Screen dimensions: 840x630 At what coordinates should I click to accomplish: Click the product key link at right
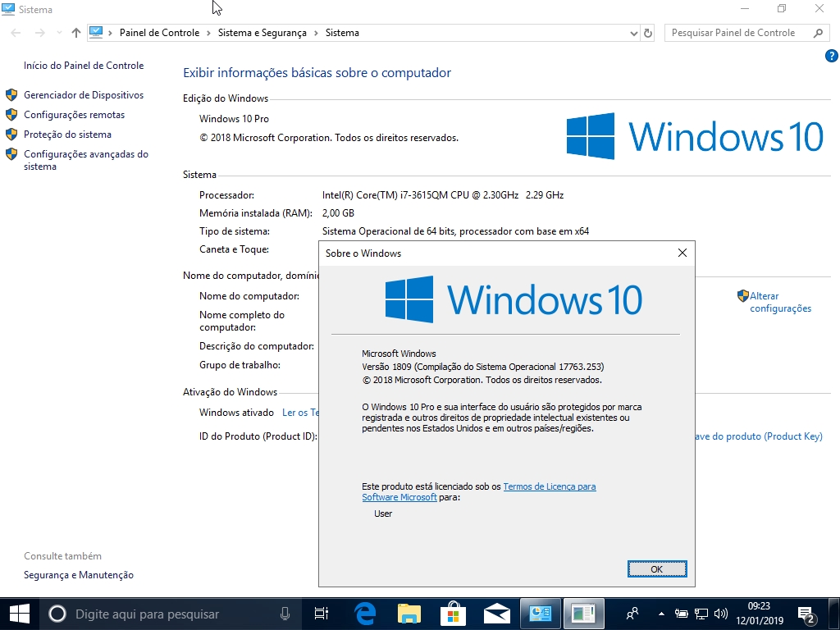tap(759, 436)
